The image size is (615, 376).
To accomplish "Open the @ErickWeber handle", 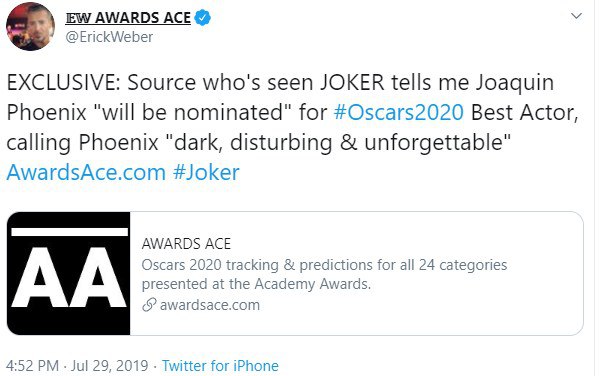I will point(109,37).
